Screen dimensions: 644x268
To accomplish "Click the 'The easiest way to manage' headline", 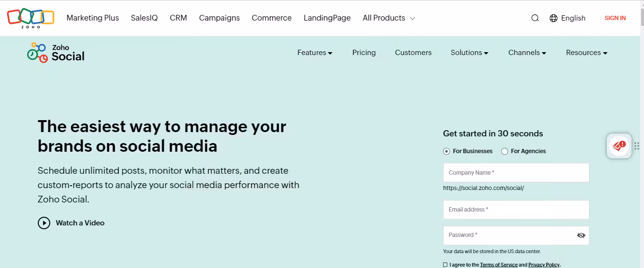I will 162,136.
